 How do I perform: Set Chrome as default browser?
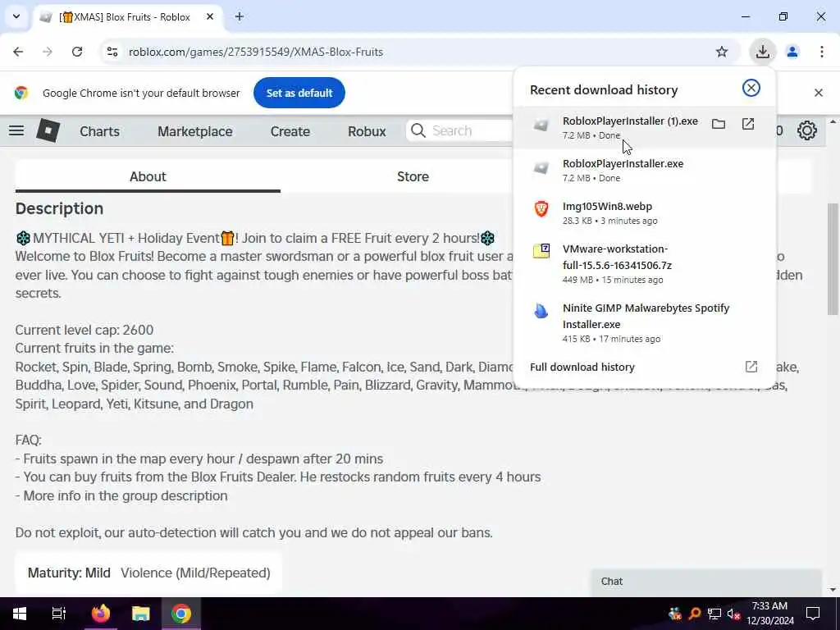299,93
